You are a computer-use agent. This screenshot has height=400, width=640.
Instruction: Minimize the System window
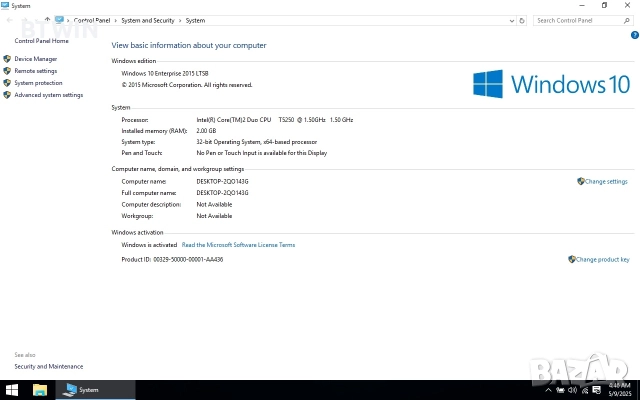(x=582, y=5)
